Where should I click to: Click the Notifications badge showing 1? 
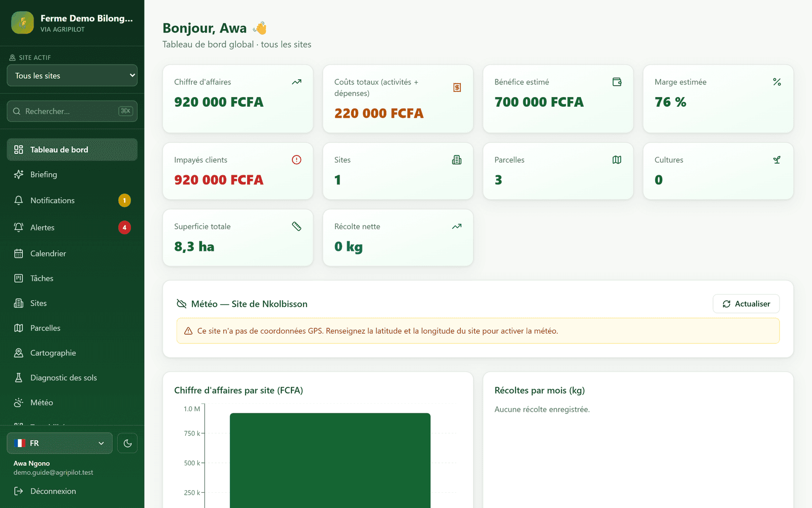tap(124, 201)
